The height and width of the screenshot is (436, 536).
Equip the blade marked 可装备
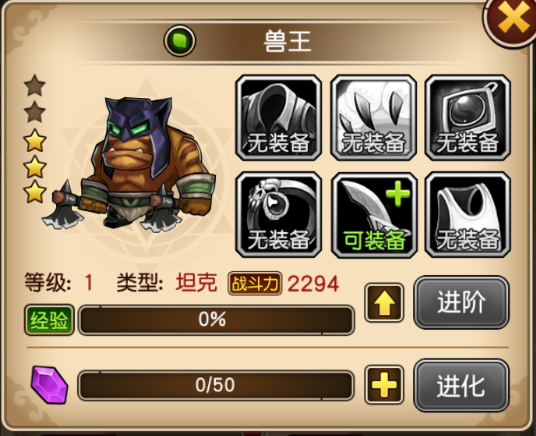coord(374,215)
